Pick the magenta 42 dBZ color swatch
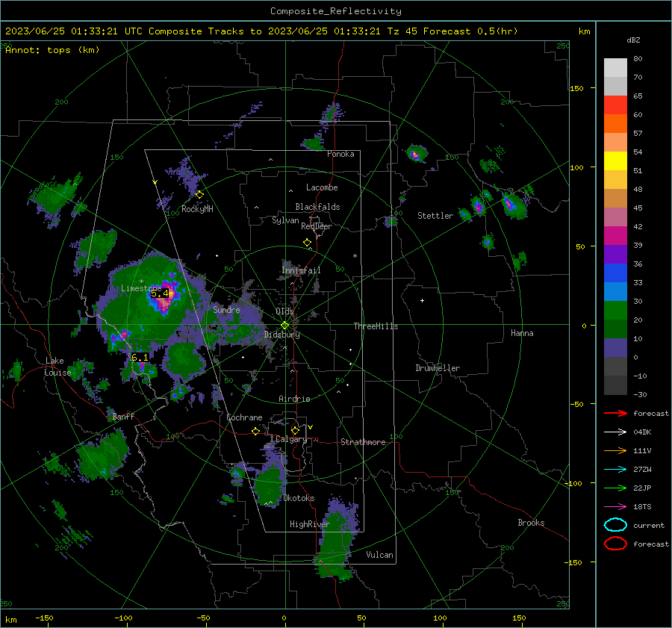 click(615, 235)
